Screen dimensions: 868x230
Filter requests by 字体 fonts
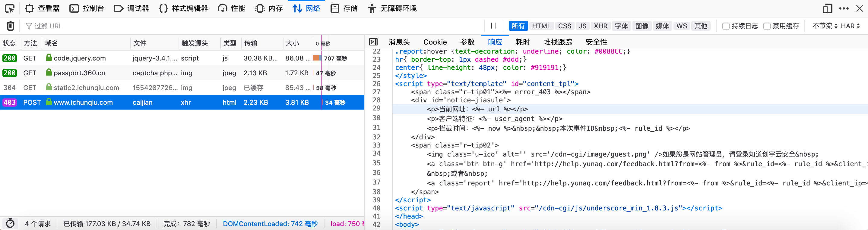click(x=621, y=26)
